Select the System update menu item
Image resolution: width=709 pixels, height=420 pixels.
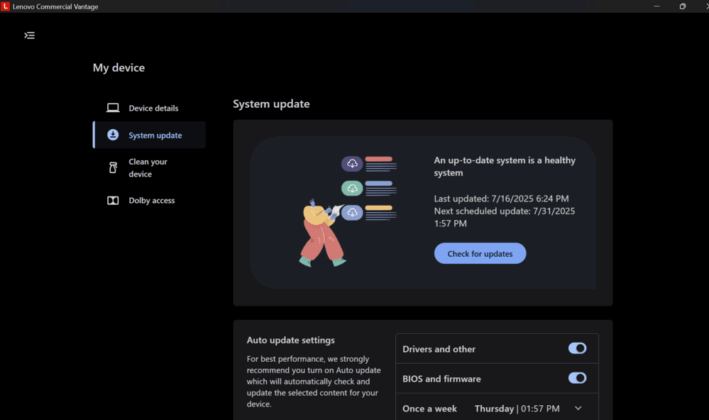coord(149,135)
